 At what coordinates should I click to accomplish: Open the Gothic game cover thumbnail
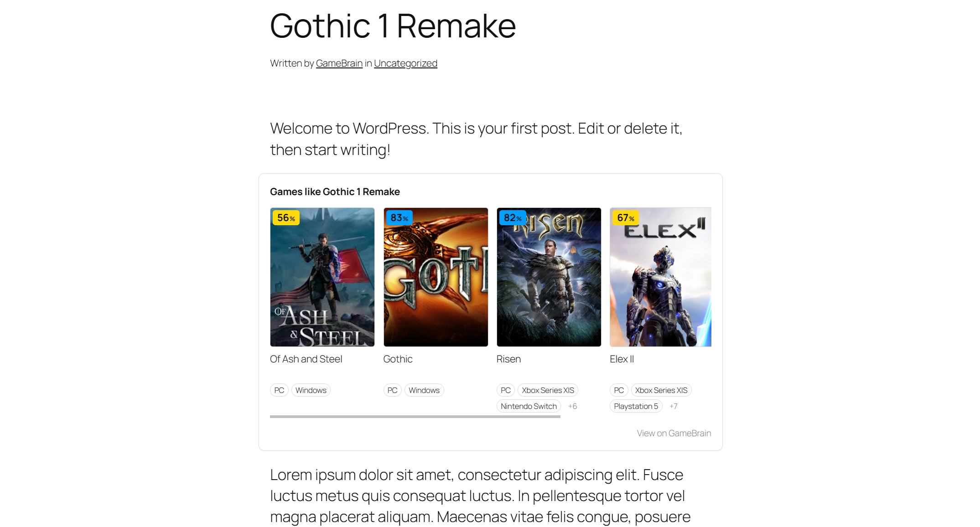[x=436, y=277]
